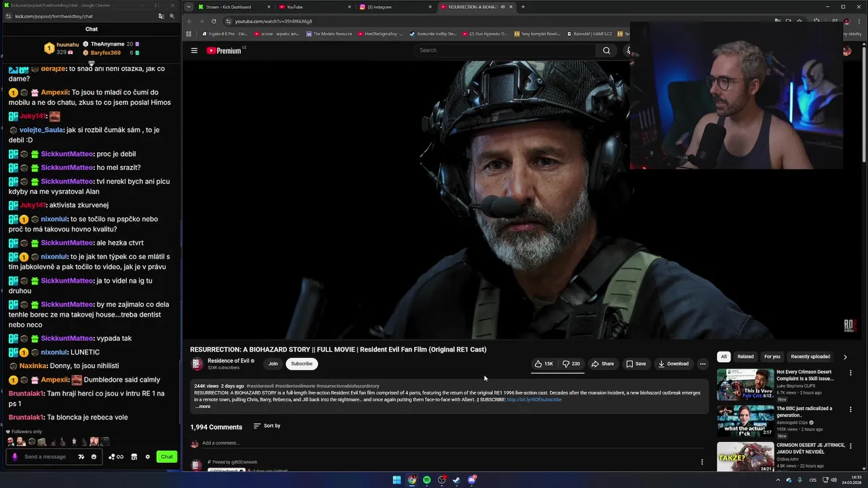The image size is (868, 488).
Task: Subscribe to Residence of Evil channel
Action: 302,364
